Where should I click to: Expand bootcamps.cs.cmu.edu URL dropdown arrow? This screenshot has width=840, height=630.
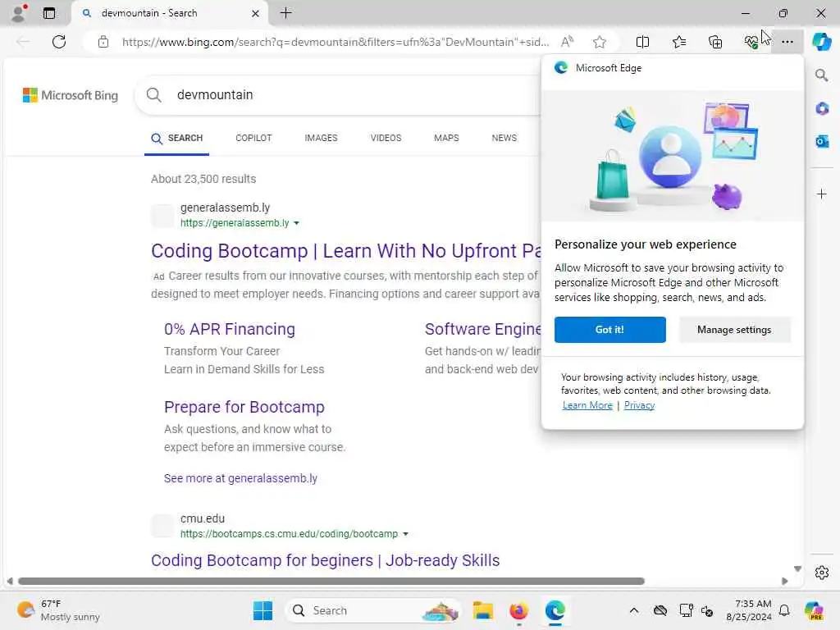pos(405,534)
